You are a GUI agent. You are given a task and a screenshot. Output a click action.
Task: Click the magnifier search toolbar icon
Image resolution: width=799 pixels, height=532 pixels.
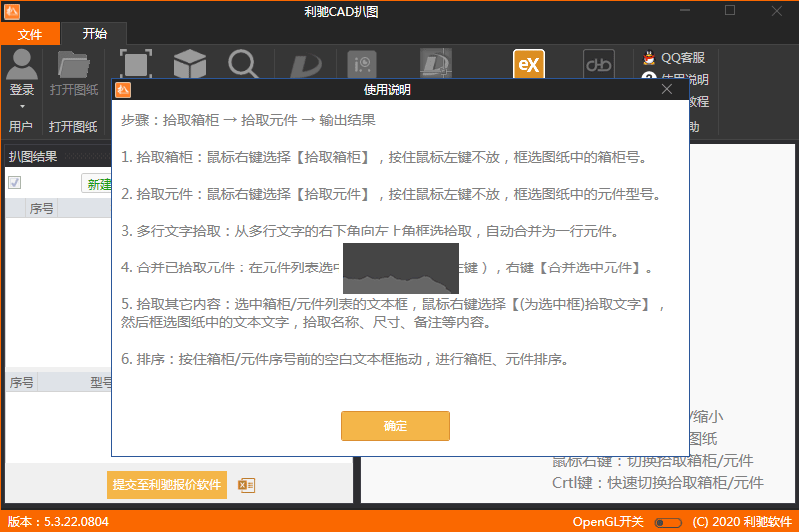click(x=243, y=64)
